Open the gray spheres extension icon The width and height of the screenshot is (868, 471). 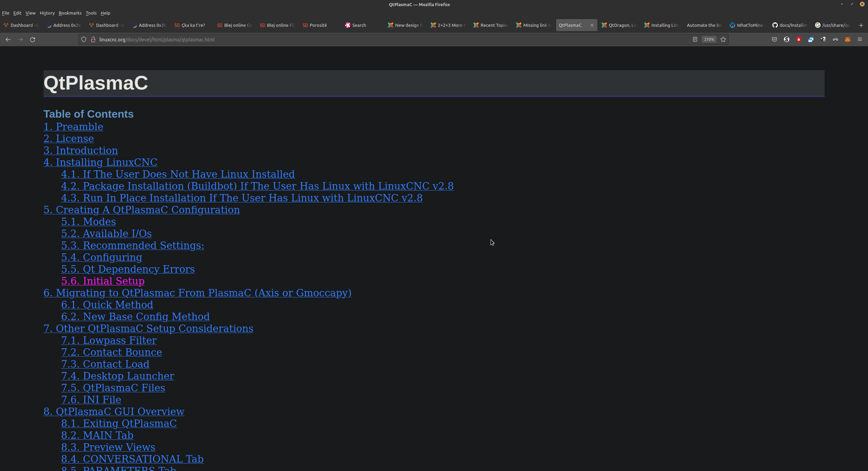point(823,39)
